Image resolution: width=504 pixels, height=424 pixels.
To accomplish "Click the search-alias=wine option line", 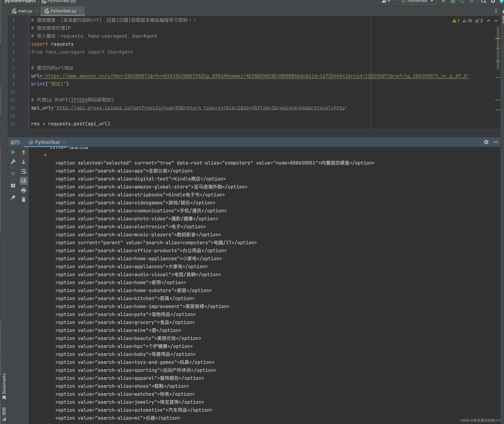I will click(x=118, y=330).
